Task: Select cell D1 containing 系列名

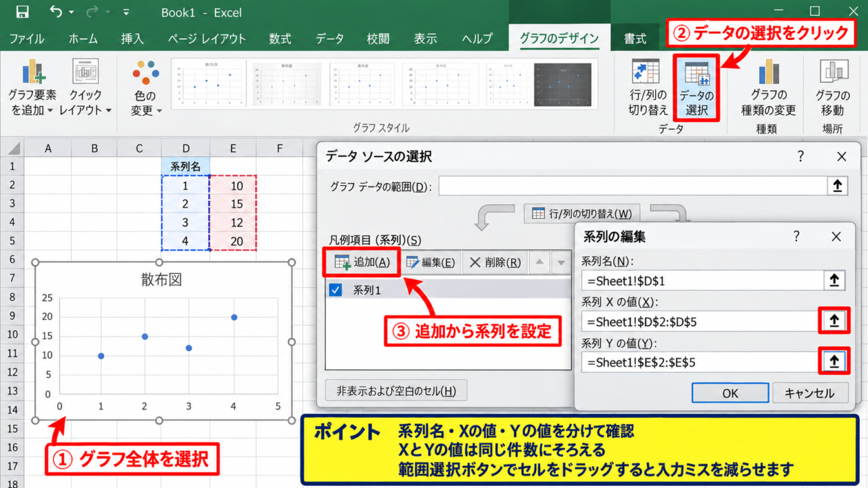Action: click(x=185, y=166)
